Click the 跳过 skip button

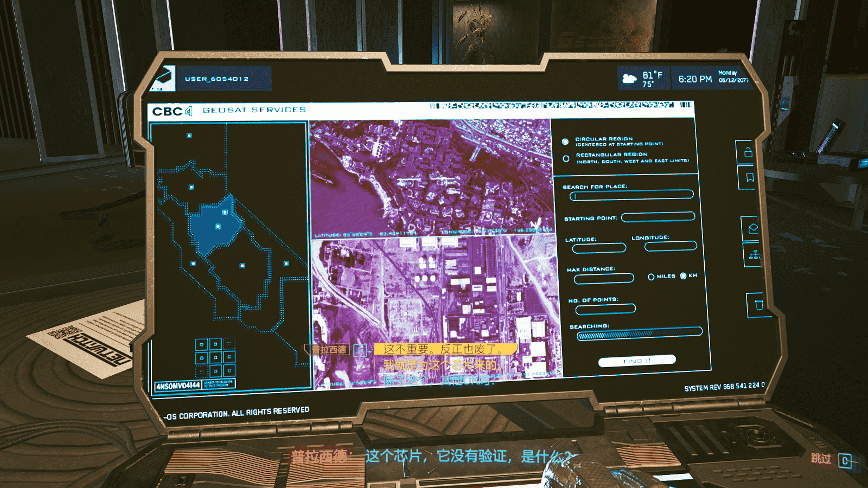tap(832, 459)
